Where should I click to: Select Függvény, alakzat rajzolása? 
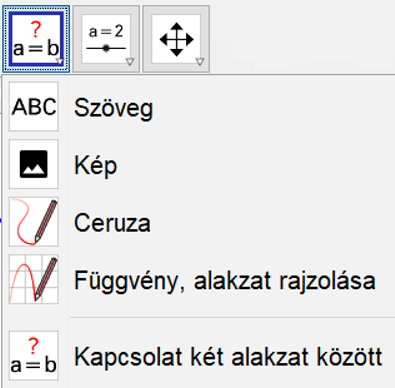point(225,281)
